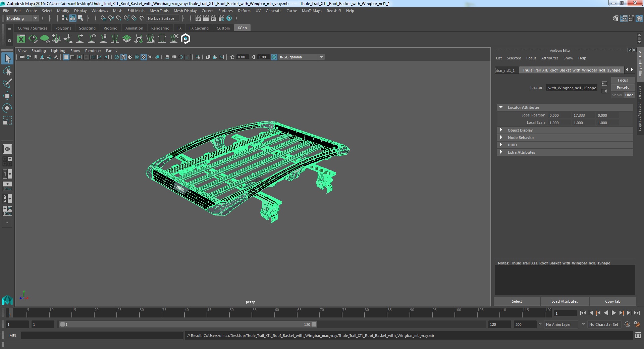Click the Select button at bottom
Image resolution: width=644 pixels, height=349 pixels.
coord(517,301)
